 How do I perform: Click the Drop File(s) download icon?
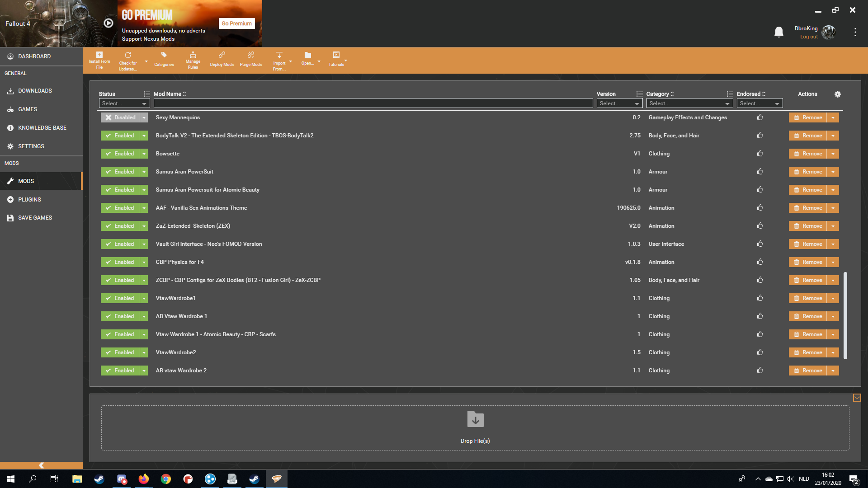(475, 419)
